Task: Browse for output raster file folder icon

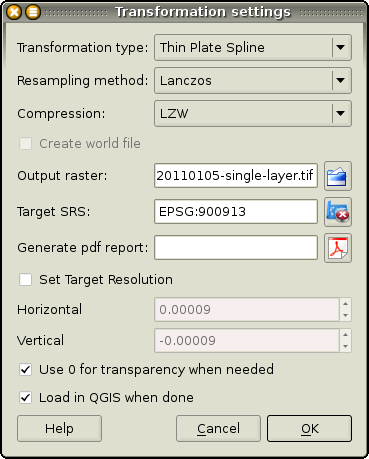Action: [338, 176]
